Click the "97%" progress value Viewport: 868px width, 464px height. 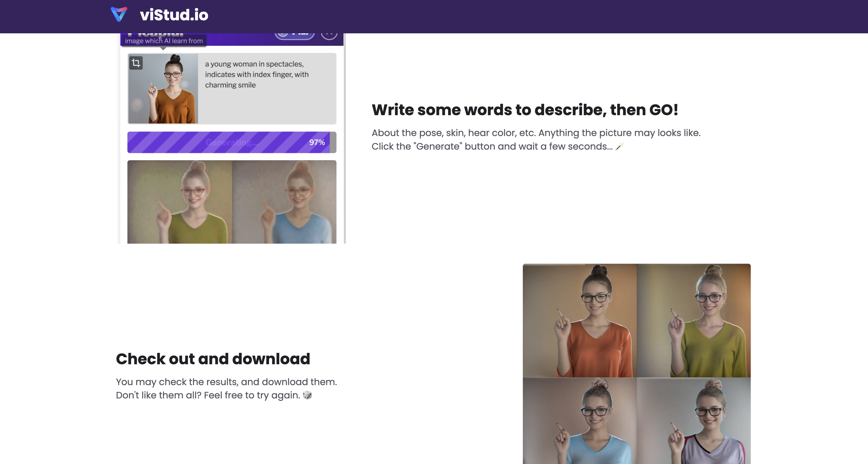(x=317, y=143)
